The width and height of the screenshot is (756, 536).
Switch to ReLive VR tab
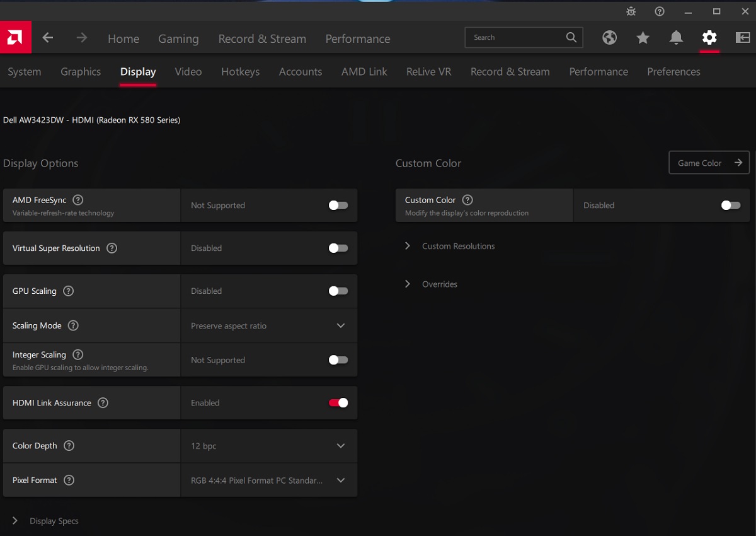(x=428, y=71)
